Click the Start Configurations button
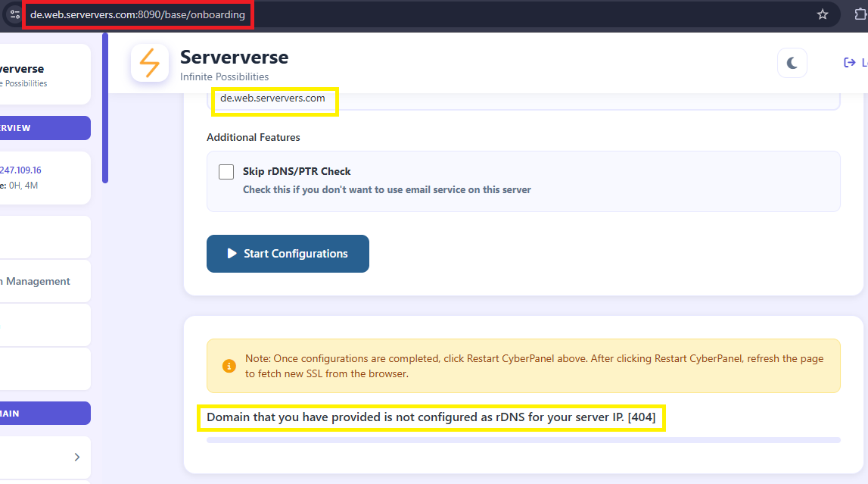The height and width of the screenshot is (484, 868). tap(288, 254)
